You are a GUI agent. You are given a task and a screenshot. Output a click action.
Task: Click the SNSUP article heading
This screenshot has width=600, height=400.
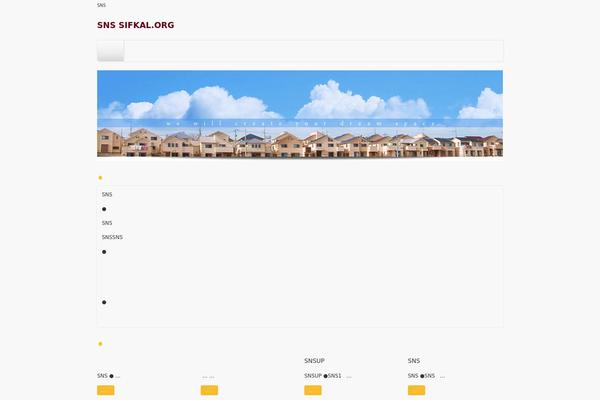click(314, 361)
